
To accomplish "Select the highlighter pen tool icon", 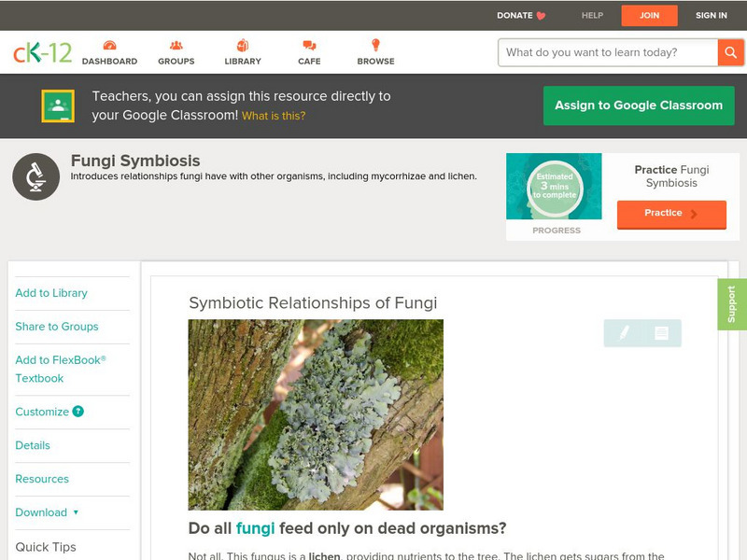I will [x=624, y=333].
